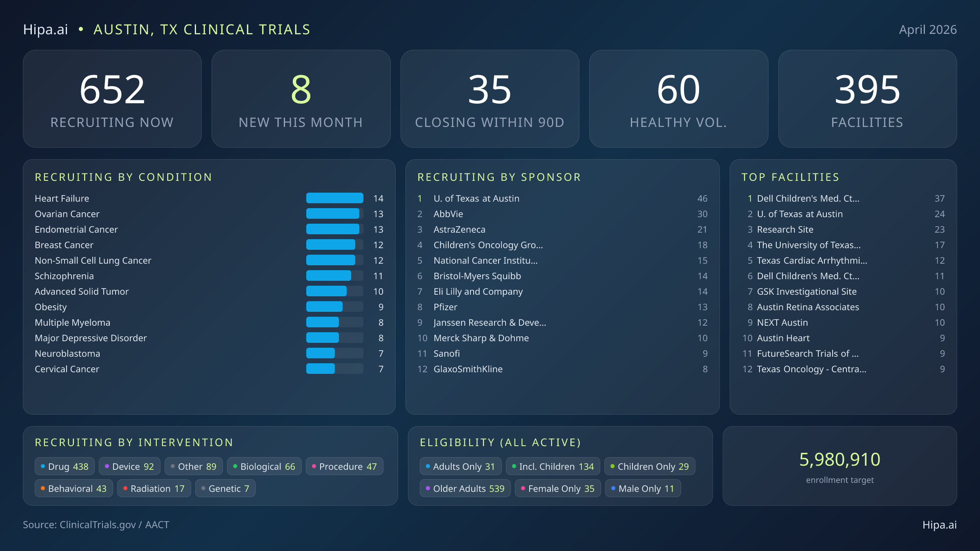Screen dimensions: 980x551
Task: Select the Ovarian Cancer row
Action: (209, 214)
